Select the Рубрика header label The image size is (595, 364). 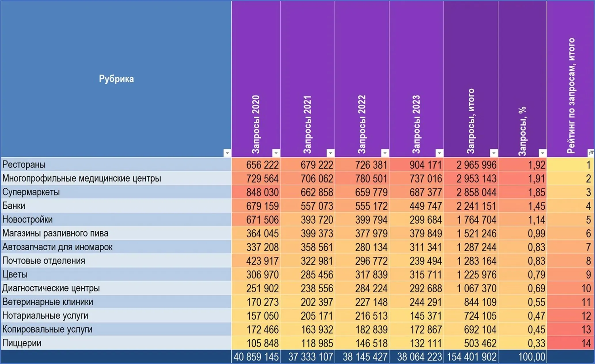(x=116, y=79)
